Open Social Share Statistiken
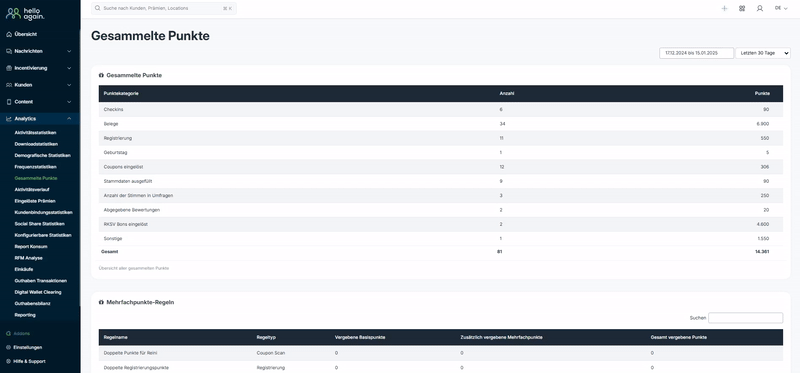The image size is (800, 373). pyautogui.click(x=39, y=223)
